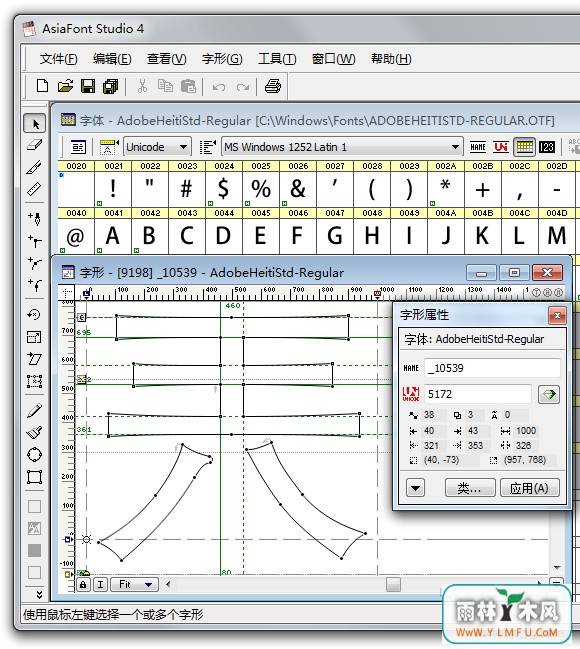The image size is (580, 649).
Task: Toggle the lock icon in glyph window
Action: pos(83,584)
